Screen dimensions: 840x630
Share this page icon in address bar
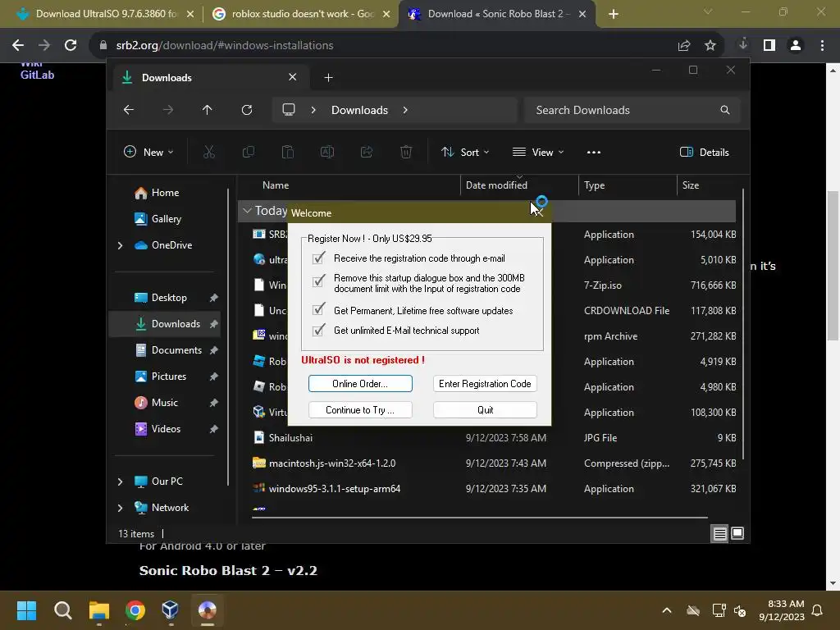point(684,46)
